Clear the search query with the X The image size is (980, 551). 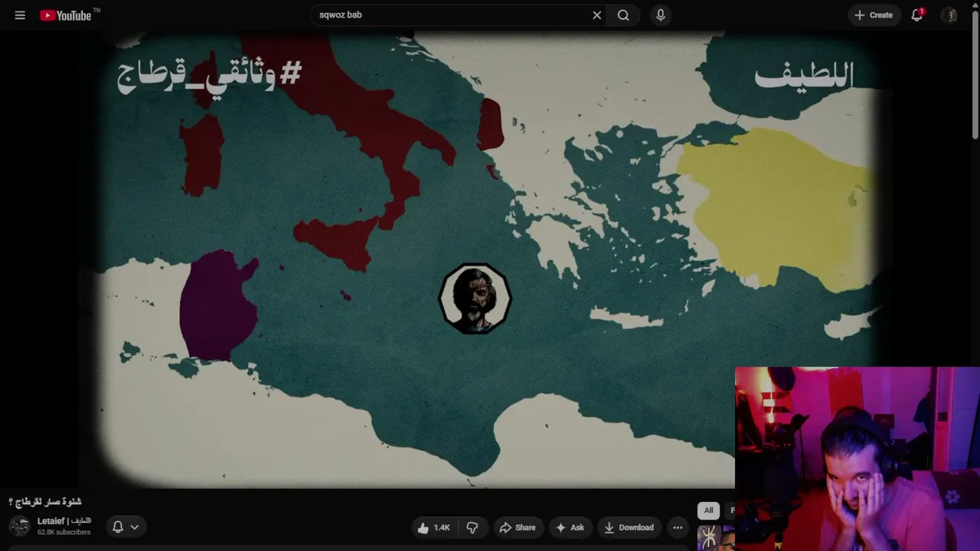point(597,15)
